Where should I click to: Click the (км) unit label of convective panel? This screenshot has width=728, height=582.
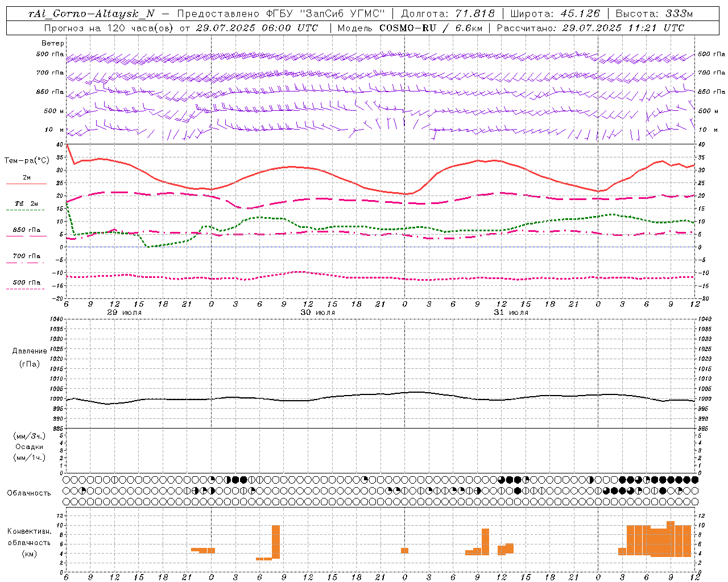point(30,553)
